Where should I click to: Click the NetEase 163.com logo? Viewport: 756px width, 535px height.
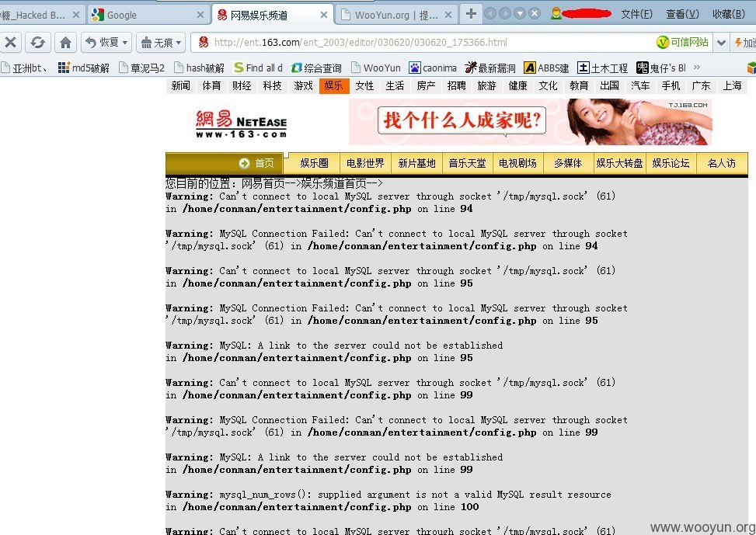click(241, 124)
